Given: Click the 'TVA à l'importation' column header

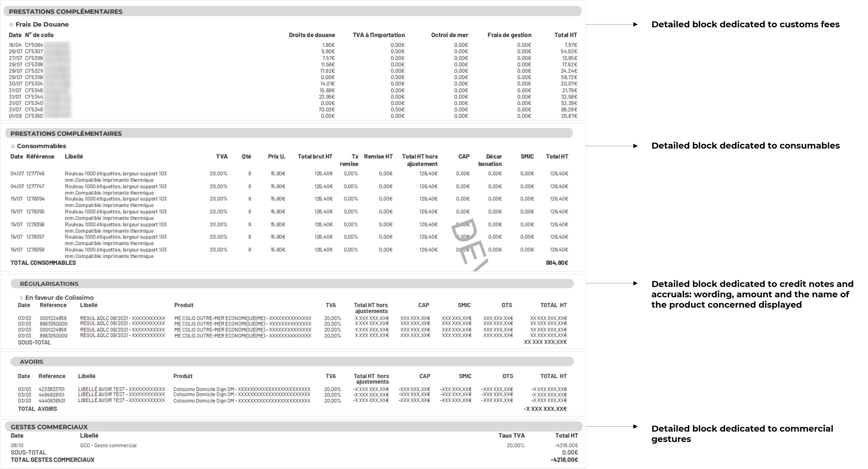Looking at the screenshot, I should [x=379, y=35].
